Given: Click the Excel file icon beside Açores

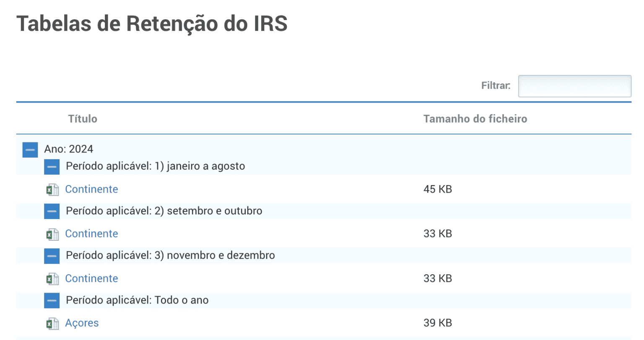Looking at the screenshot, I should point(52,323).
